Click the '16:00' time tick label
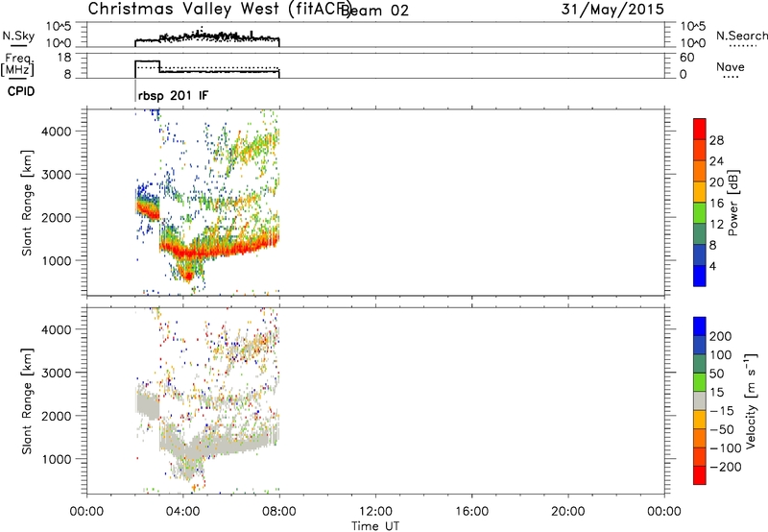 (471, 512)
